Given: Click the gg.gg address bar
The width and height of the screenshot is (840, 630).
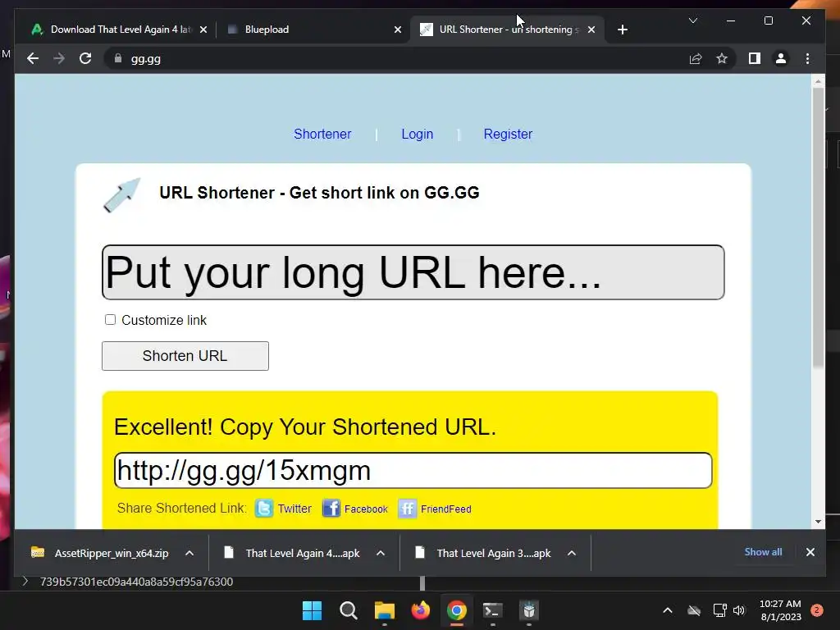Looking at the screenshot, I should [x=396, y=58].
